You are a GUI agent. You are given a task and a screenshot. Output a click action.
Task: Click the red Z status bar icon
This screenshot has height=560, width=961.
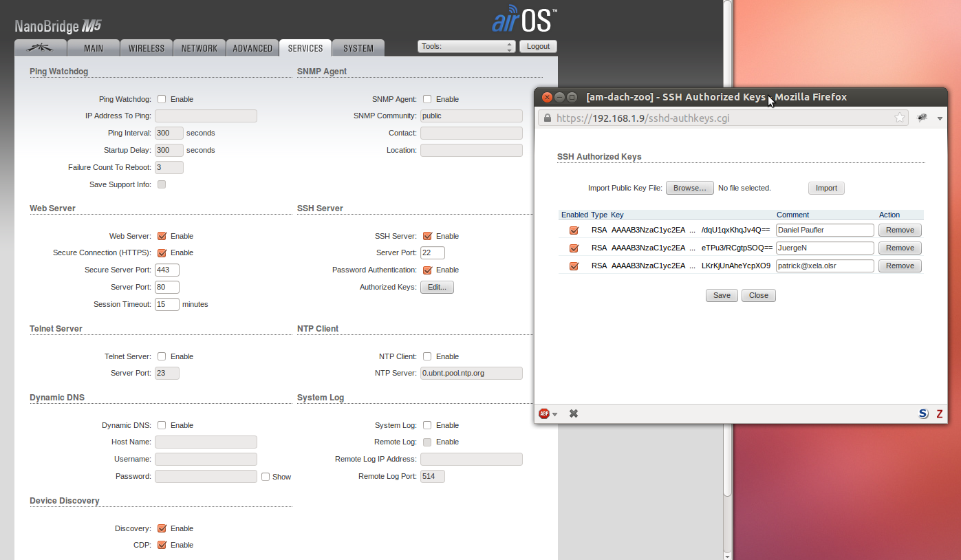[940, 413]
